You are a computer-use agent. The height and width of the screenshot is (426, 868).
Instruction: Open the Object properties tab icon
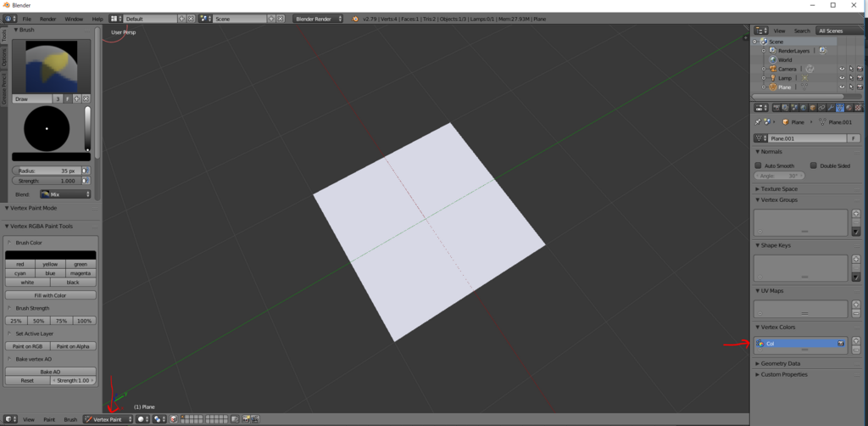pyautogui.click(x=813, y=108)
